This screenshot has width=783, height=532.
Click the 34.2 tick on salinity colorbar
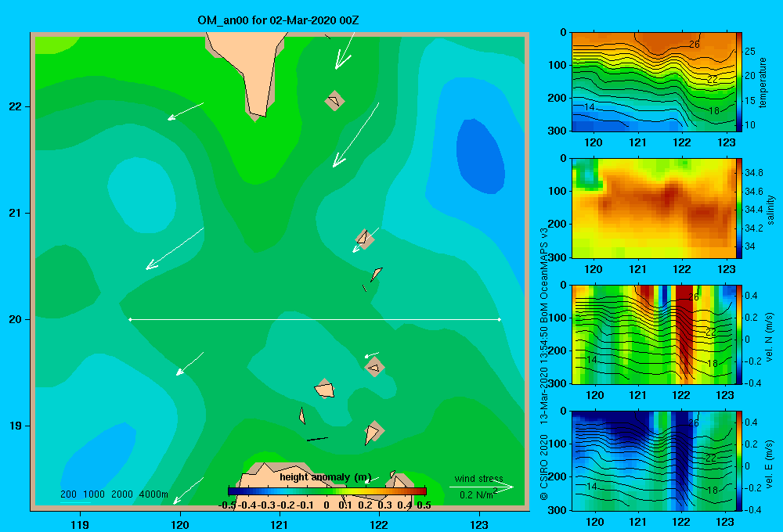[x=753, y=228]
